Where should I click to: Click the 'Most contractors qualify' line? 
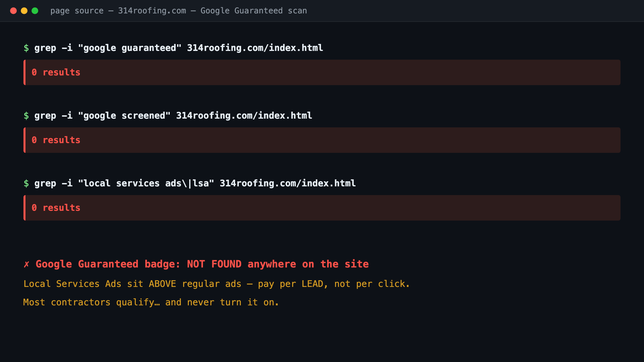[151, 302]
